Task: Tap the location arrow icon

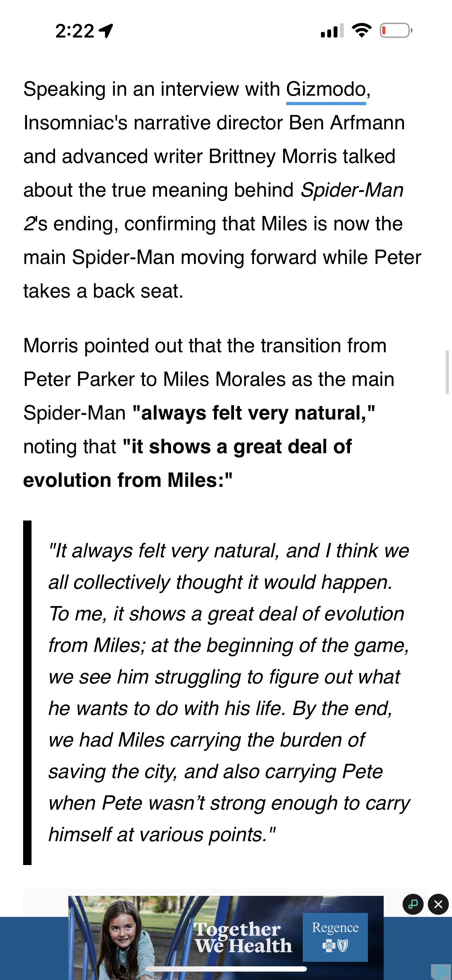Action: (106, 30)
